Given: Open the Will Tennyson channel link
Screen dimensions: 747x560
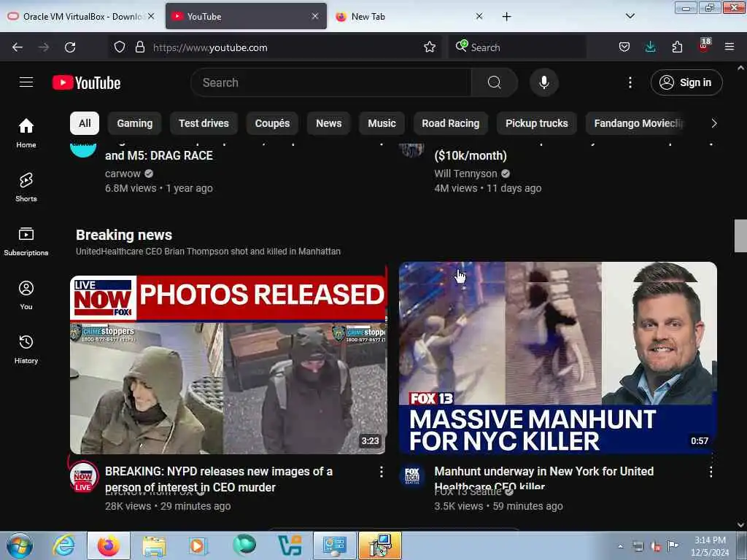Looking at the screenshot, I should (x=465, y=174).
